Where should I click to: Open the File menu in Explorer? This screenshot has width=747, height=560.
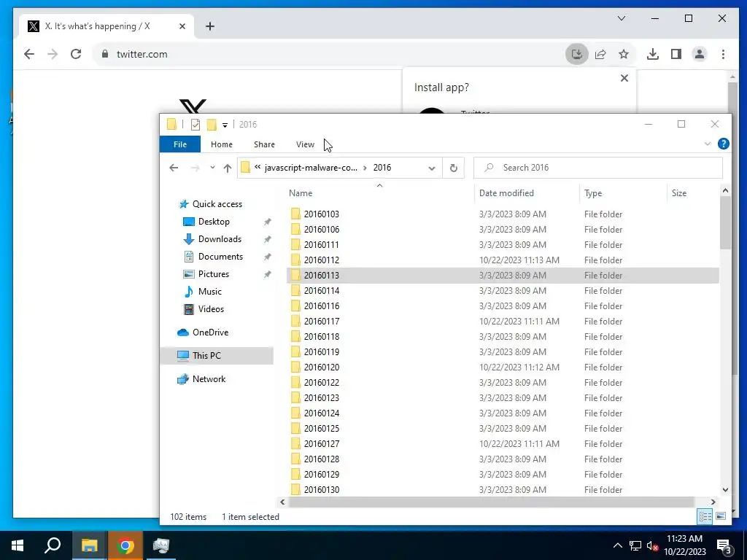point(180,144)
